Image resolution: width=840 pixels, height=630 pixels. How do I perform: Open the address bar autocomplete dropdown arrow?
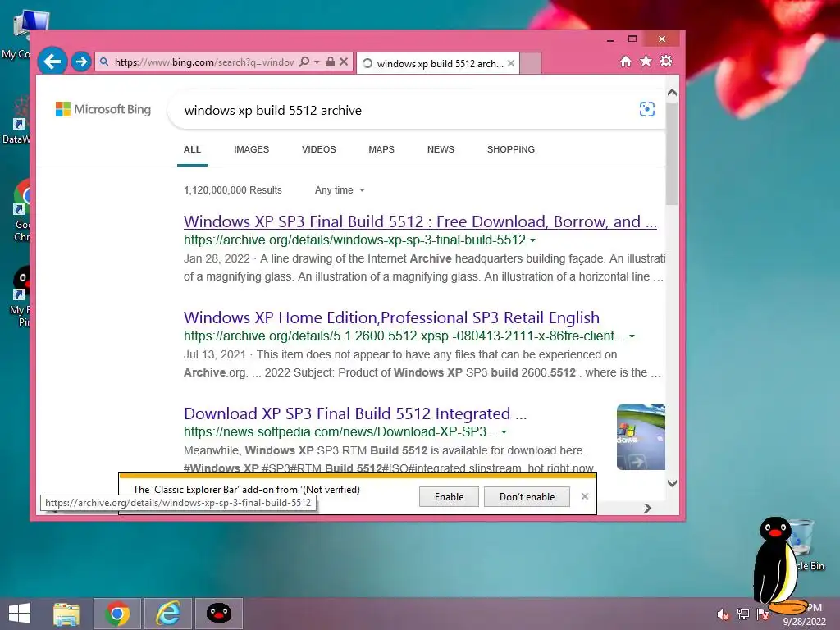pos(317,62)
